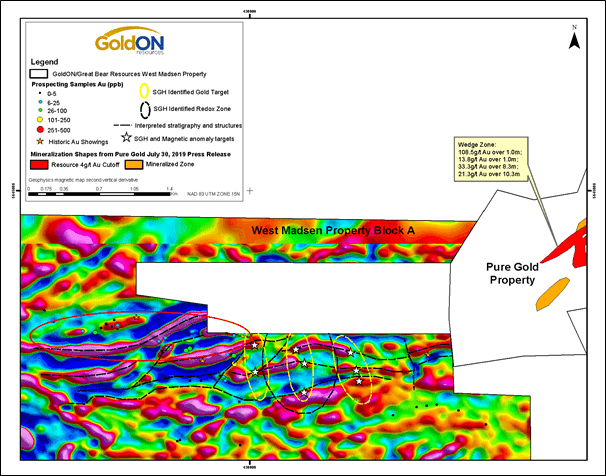Click the yellow 101-250 ppb sample circle
The image size is (606, 476).
tap(40, 120)
